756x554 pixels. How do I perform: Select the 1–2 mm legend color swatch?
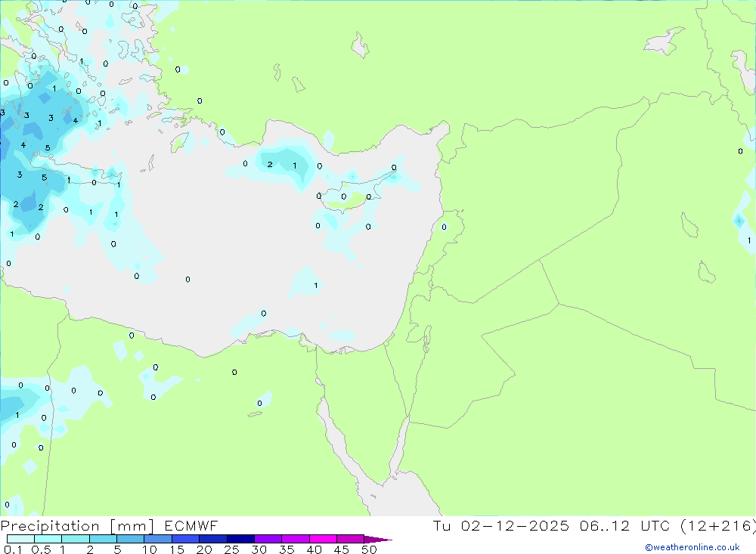76,539
